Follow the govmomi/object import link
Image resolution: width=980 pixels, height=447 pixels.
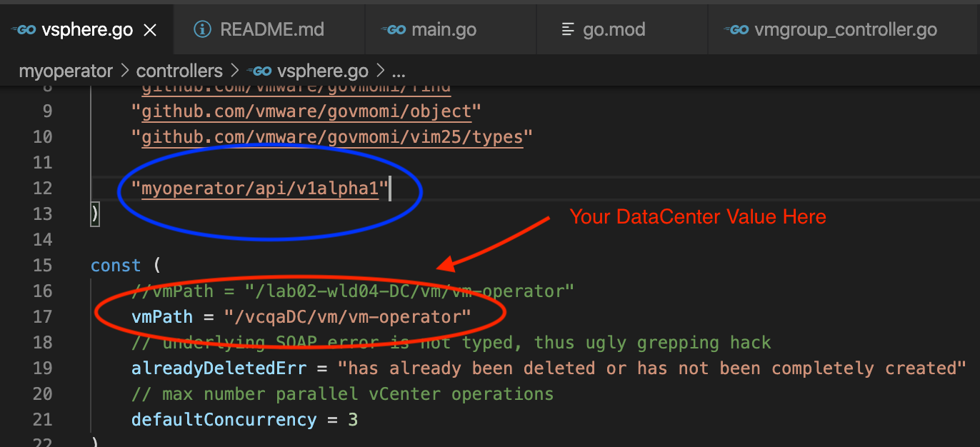tap(307, 111)
